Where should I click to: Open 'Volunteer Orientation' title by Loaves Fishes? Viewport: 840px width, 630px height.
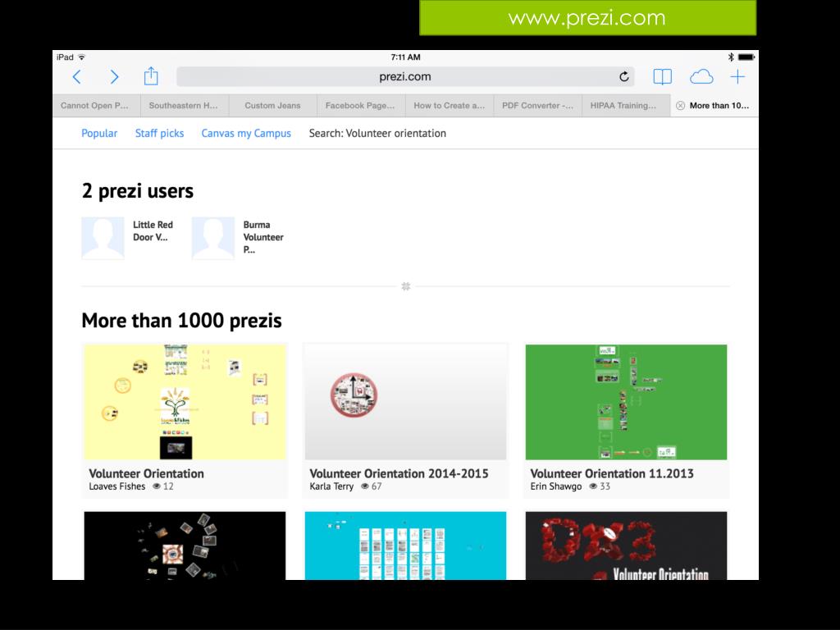(146, 473)
